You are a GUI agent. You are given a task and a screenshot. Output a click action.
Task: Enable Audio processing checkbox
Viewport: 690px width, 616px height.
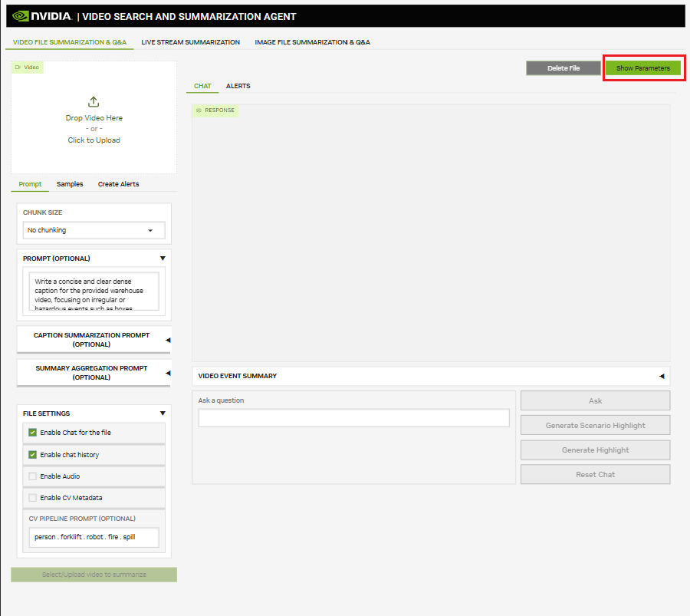(31, 477)
